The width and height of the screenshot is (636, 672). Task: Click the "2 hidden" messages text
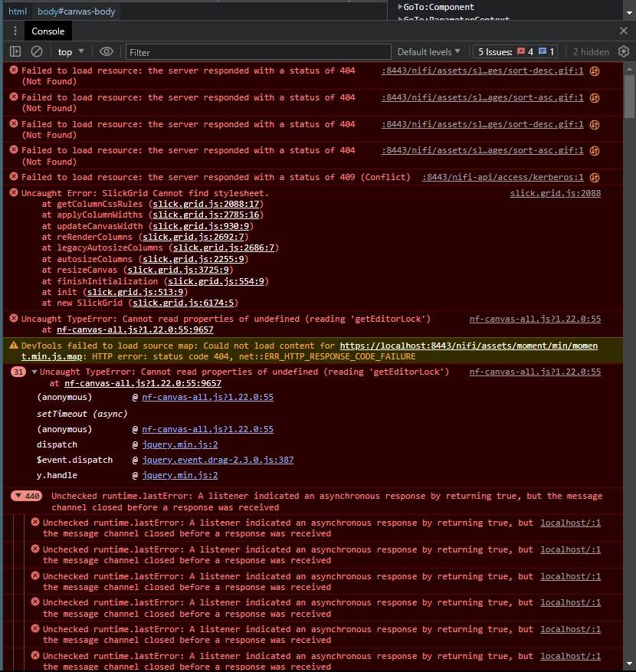[x=591, y=52]
